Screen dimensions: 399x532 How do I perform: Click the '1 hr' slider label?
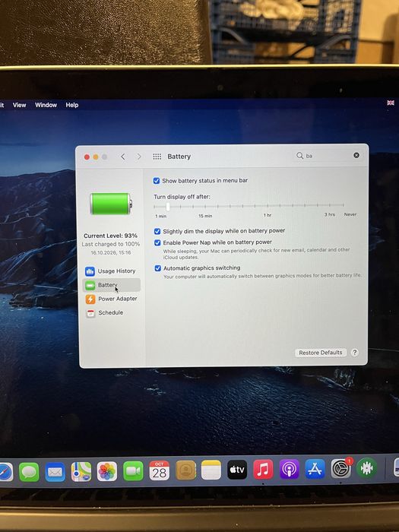268,215
